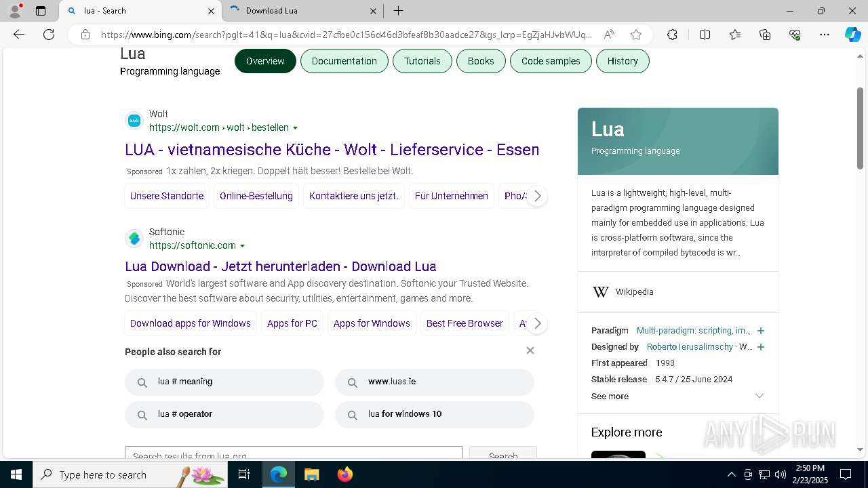868x488 pixels.
Task: Show hidden tray icons chevron
Action: point(731,474)
